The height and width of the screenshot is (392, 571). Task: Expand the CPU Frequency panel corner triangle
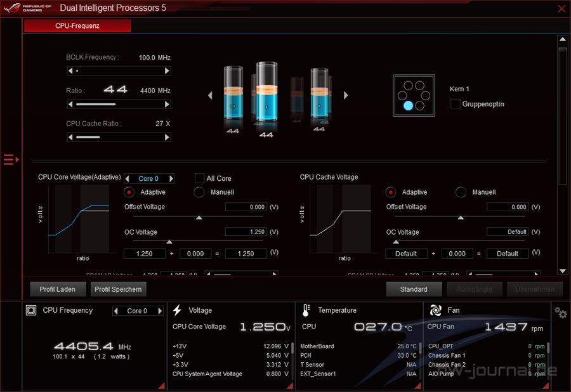pyautogui.click(x=162, y=386)
